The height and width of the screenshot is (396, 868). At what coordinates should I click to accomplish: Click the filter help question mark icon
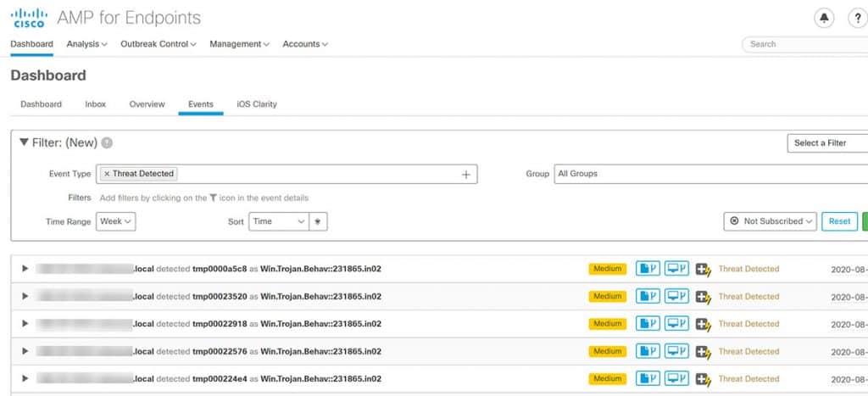pyautogui.click(x=107, y=143)
